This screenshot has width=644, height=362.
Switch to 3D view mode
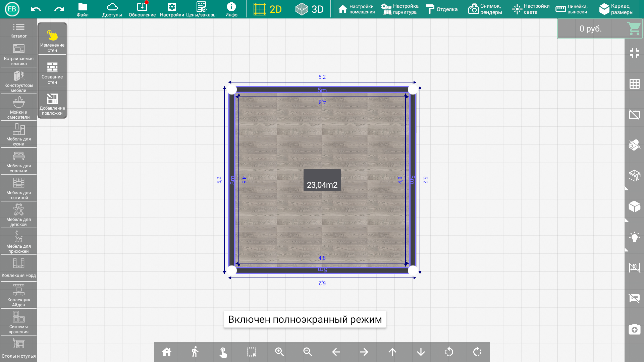click(x=310, y=9)
